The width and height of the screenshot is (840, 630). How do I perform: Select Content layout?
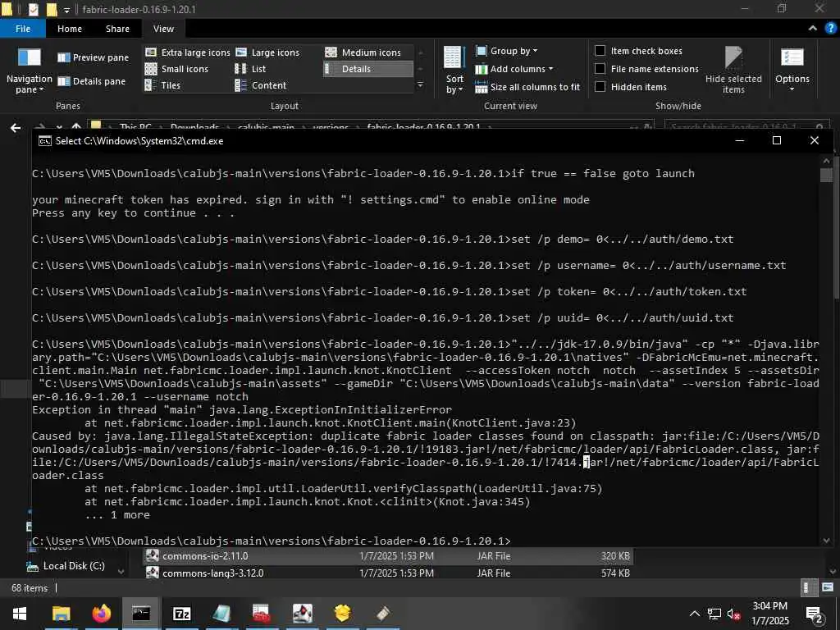point(261,85)
